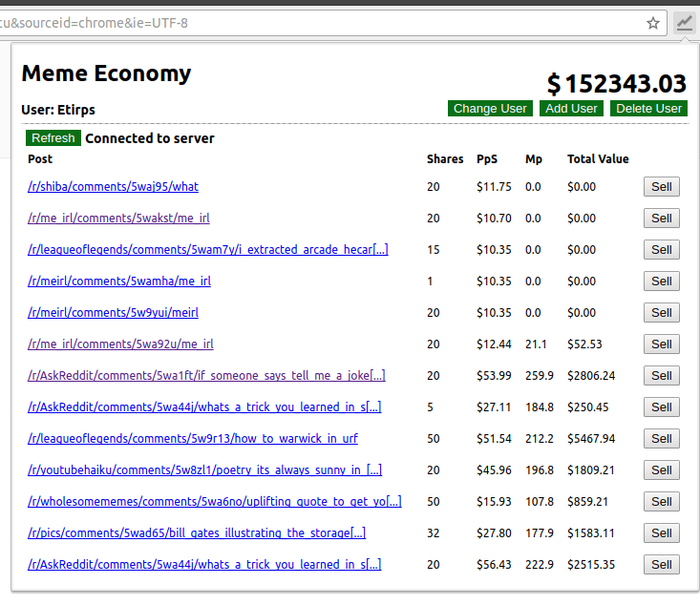
Task: Click the $56.43 PpS value
Action: pos(494,564)
